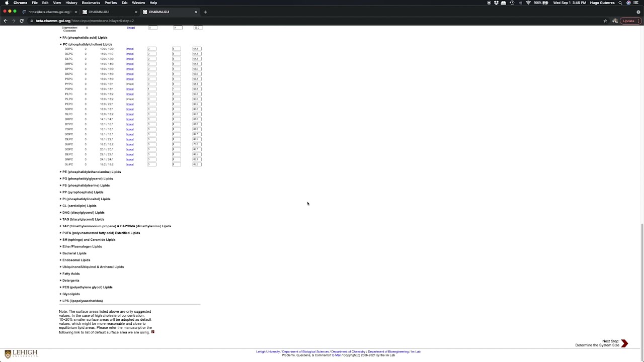Open Siri from the menu bar
Image resolution: width=644 pixels, height=362 pixels.
[x=628, y=3]
